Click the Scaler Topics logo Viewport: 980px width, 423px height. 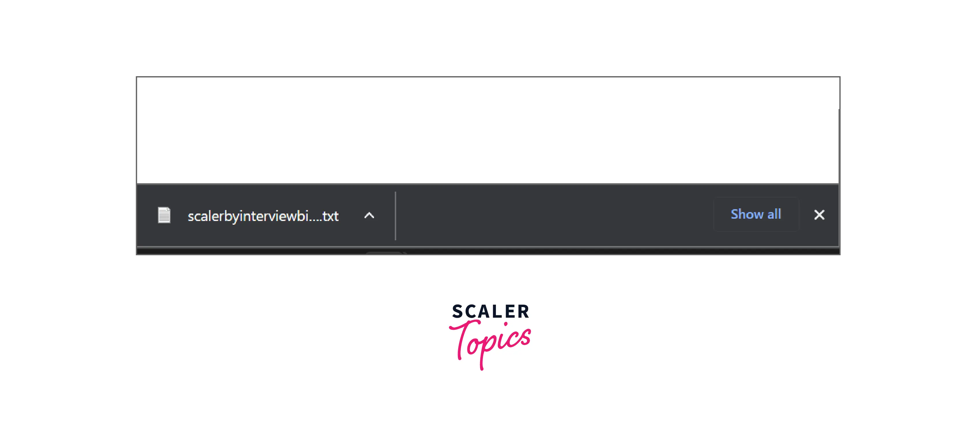point(490,336)
